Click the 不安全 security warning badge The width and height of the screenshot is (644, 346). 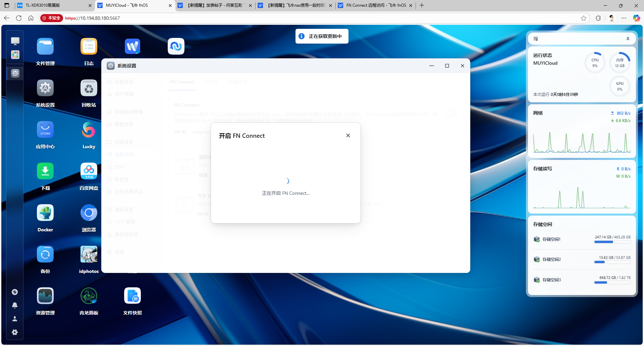[51, 18]
